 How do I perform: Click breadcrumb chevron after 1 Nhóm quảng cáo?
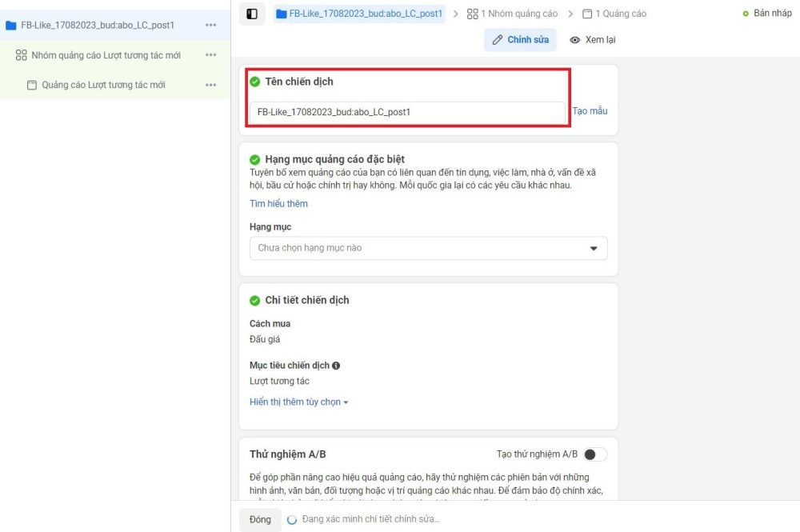coord(570,14)
